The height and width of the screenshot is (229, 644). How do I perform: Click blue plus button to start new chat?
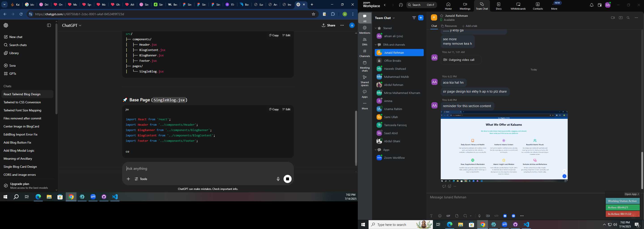click(421, 18)
